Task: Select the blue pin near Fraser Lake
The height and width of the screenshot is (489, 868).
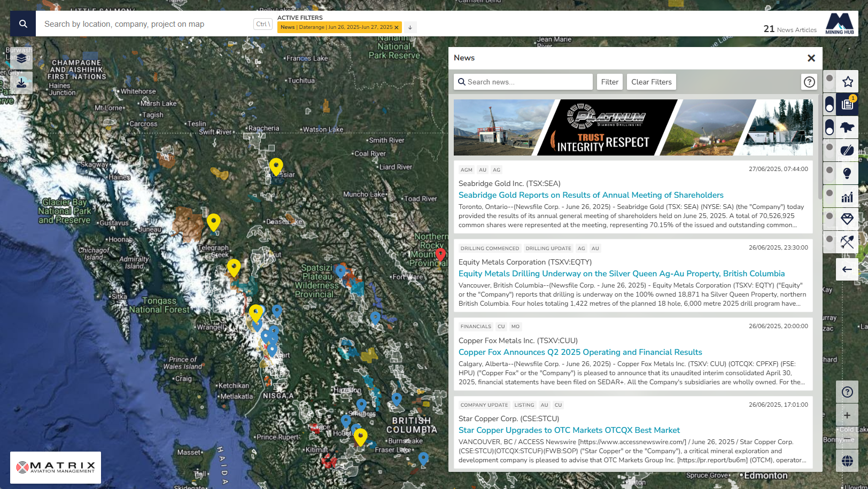Action: [423, 459]
